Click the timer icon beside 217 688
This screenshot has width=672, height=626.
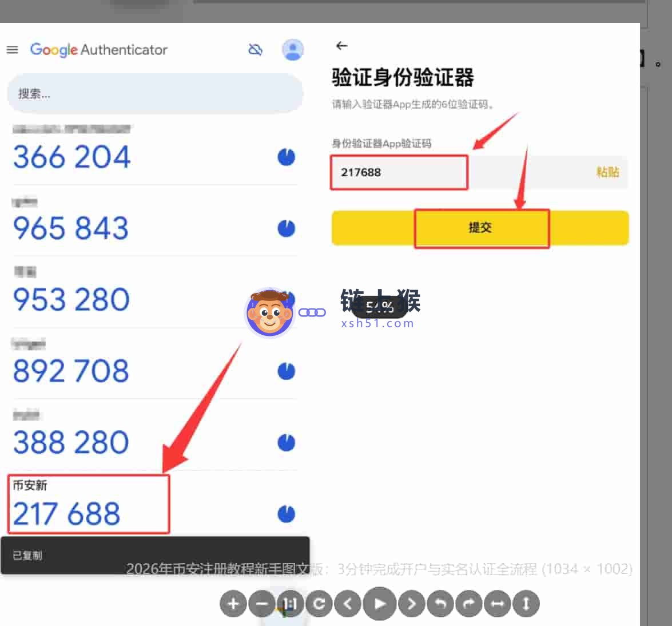[287, 514]
